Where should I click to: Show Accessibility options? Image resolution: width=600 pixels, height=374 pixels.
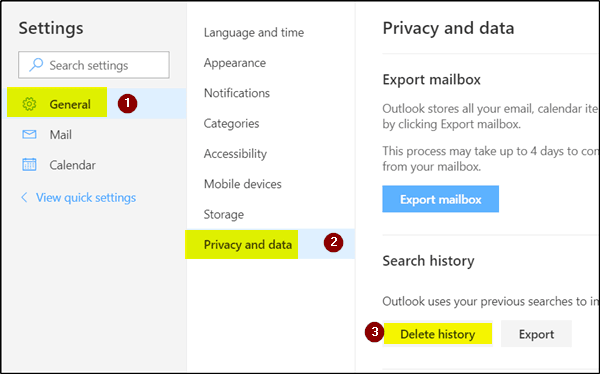235,154
